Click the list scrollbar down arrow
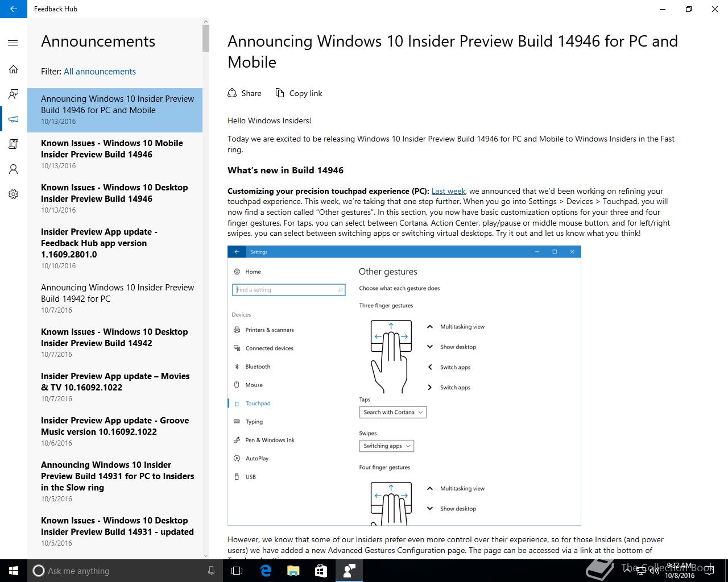 [x=206, y=555]
